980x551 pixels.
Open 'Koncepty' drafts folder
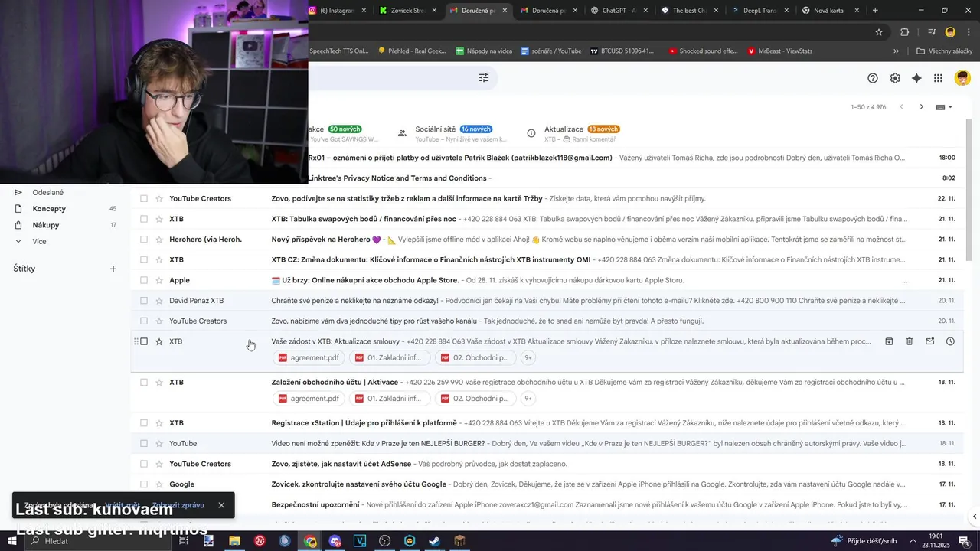(49, 209)
